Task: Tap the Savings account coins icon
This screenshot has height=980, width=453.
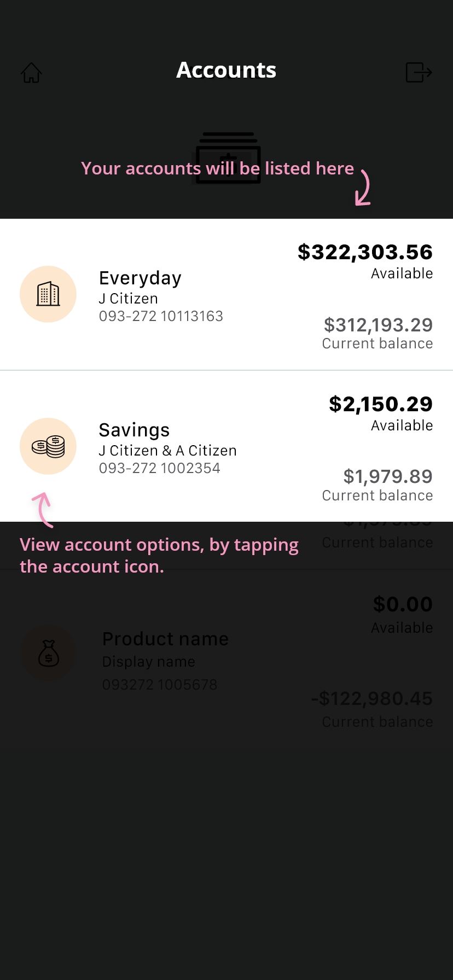Action: click(x=48, y=446)
